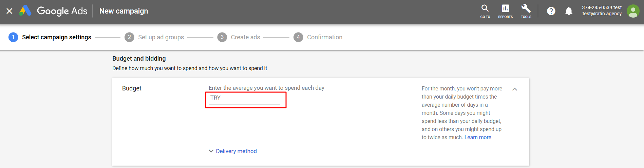Open the Help question mark icon
The height and width of the screenshot is (168, 644).
(551, 11)
